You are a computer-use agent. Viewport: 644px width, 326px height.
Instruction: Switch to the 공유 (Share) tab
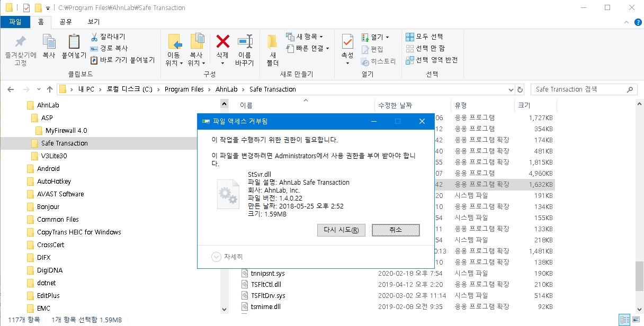[66, 22]
